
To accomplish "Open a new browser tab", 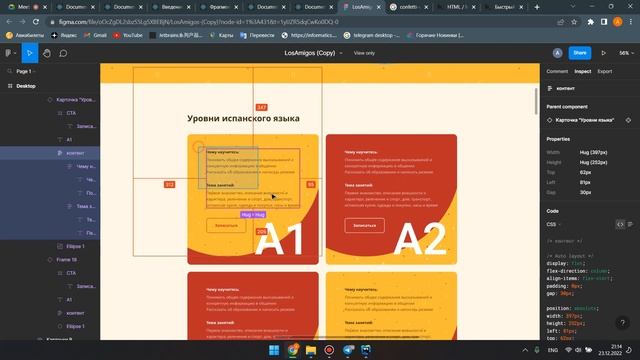I will point(537,7).
